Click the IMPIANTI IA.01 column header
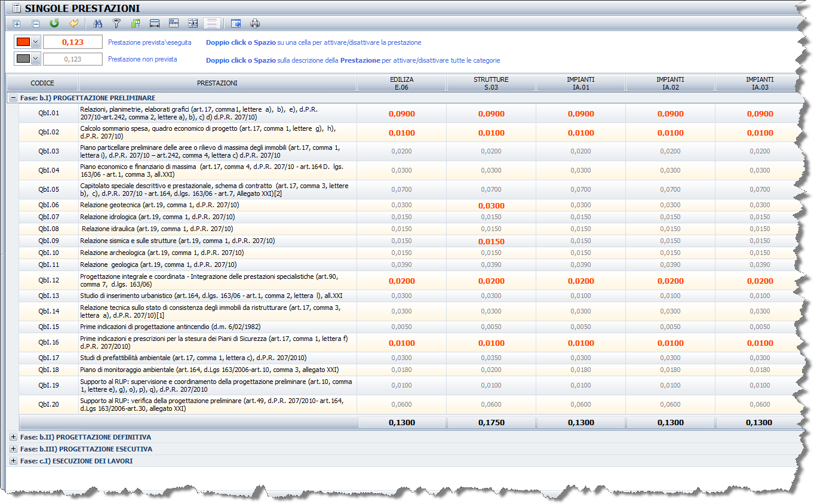 tap(580, 83)
